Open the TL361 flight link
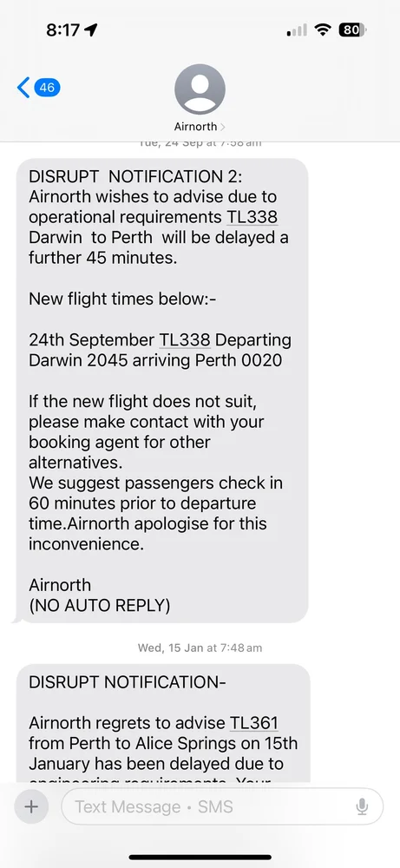The width and height of the screenshot is (400, 868). [x=254, y=723]
